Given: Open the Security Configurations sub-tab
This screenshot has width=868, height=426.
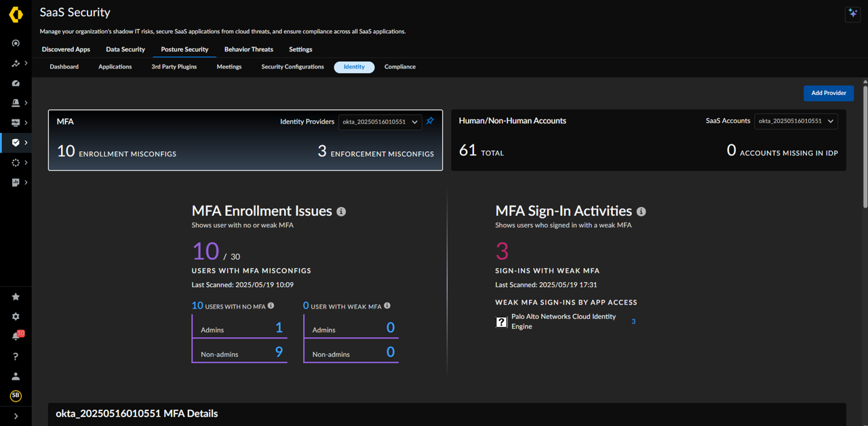Looking at the screenshot, I should [293, 67].
